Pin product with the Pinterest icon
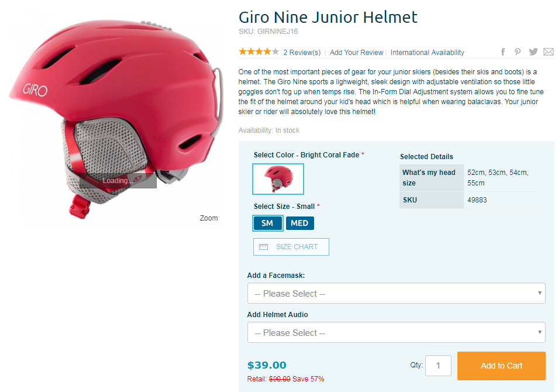Screen dimensions: 558x392 518,52
